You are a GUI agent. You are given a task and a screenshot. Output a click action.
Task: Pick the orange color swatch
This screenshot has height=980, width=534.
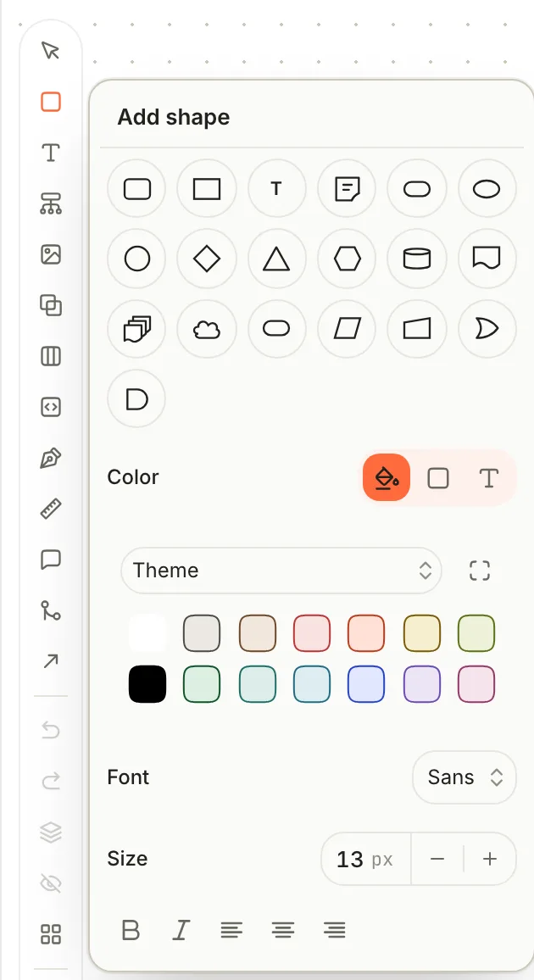[x=366, y=633]
